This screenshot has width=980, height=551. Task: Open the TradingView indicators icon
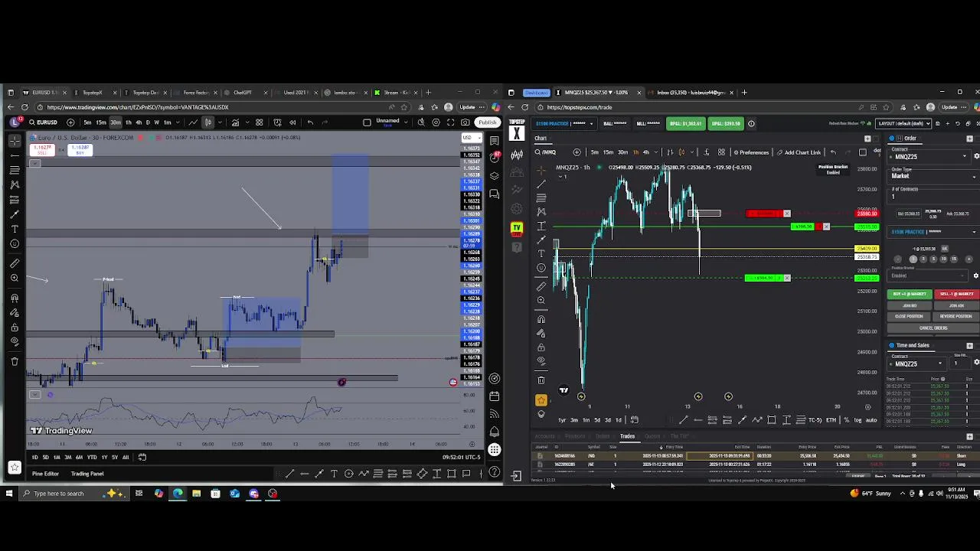coord(235,122)
